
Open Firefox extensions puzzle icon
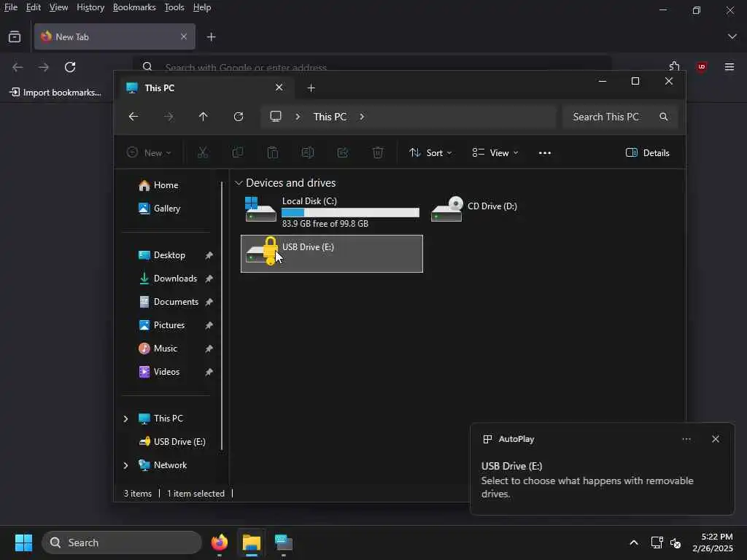[674, 66]
